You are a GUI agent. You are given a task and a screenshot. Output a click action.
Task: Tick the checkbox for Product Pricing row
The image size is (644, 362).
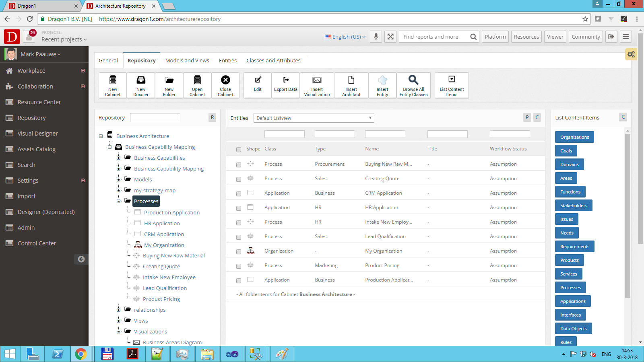239,266
